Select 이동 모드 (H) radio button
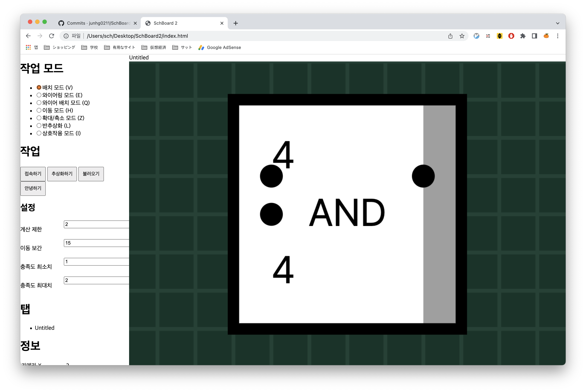Viewport: 586px width, 392px height. [x=39, y=110]
